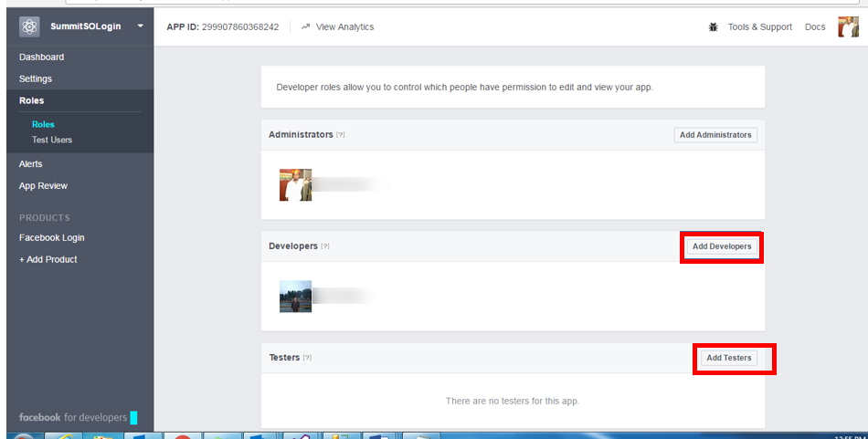Click the help [?] icon next to Administrators
Screen dimensions: 868x439
tap(341, 135)
